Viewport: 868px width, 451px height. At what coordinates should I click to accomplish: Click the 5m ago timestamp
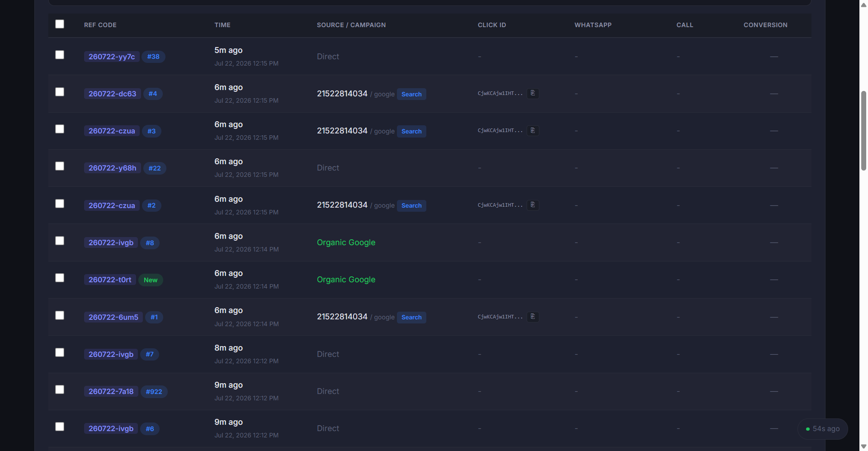tap(228, 50)
